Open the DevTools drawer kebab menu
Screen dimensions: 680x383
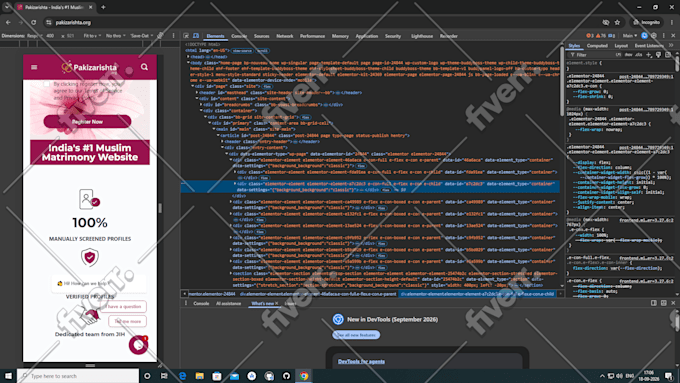coord(186,303)
